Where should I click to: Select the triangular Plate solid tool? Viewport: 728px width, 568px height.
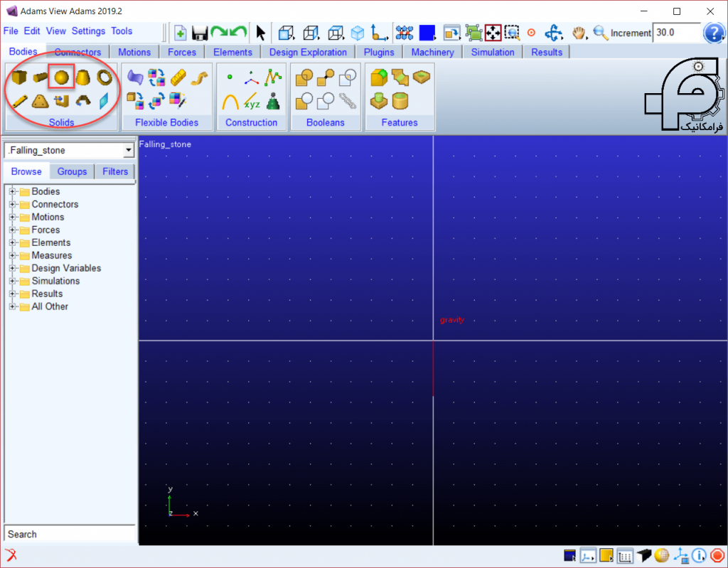(41, 101)
